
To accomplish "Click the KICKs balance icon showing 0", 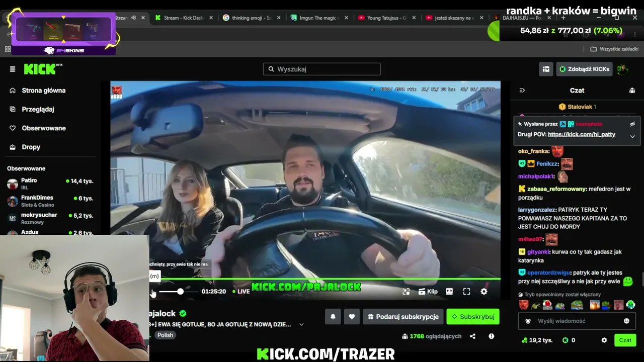I will pyautogui.click(x=569, y=340).
